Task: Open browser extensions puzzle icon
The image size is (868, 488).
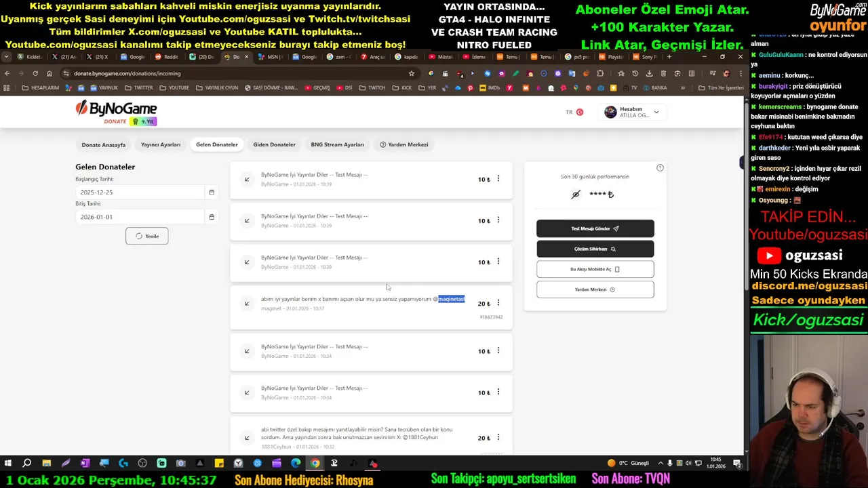Action: [x=600, y=73]
